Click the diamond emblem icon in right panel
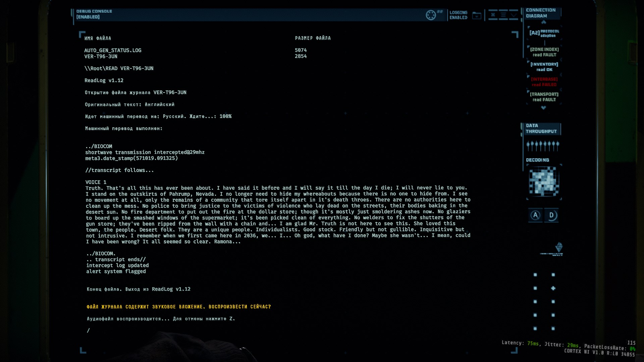This screenshot has width=644, height=362. (x=559, y=247)
